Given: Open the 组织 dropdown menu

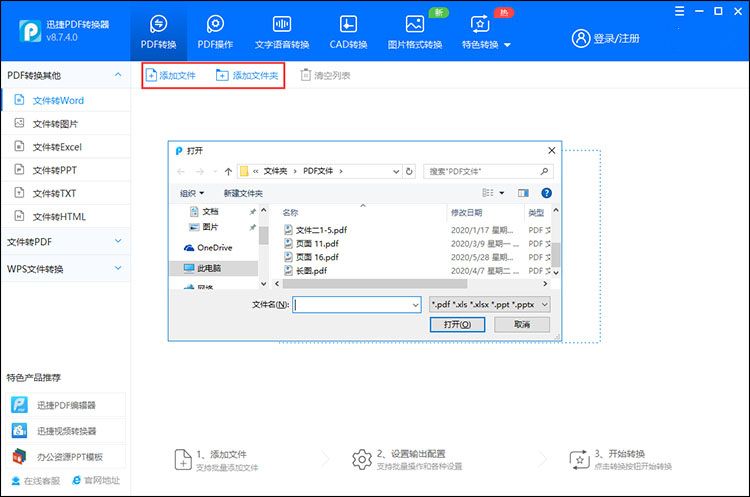Looking at the screenshot, I should (191, 193).
